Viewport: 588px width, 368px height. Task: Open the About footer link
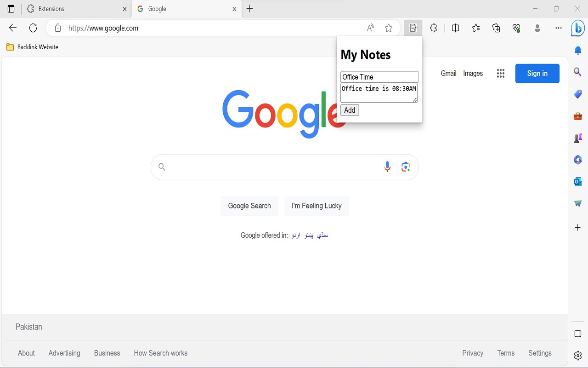(x=26, y=353)
